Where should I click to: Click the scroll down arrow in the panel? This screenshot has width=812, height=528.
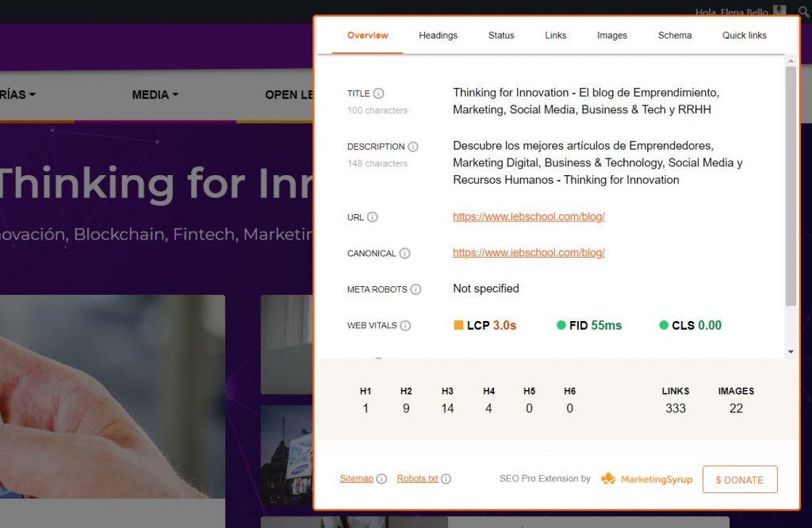pos(791,351)
